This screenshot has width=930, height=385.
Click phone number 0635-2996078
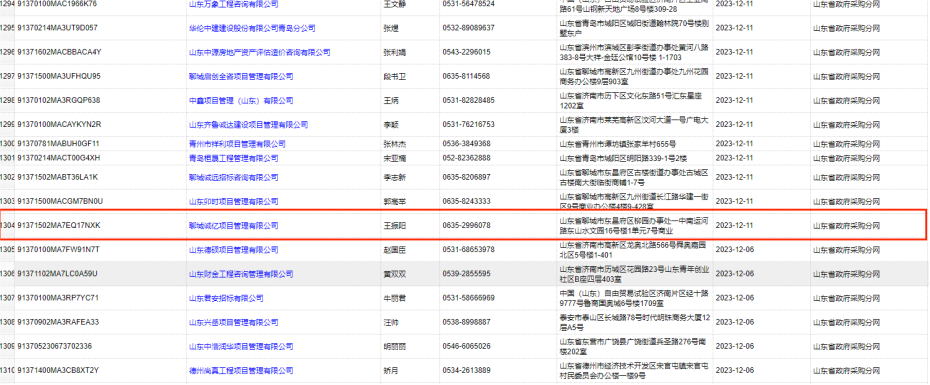[466, 225]
